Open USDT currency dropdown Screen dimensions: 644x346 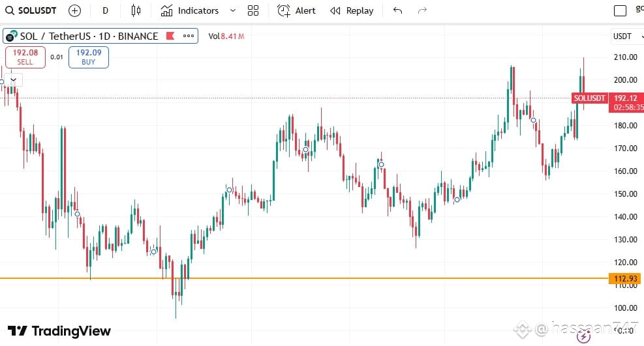coord(628,36)
